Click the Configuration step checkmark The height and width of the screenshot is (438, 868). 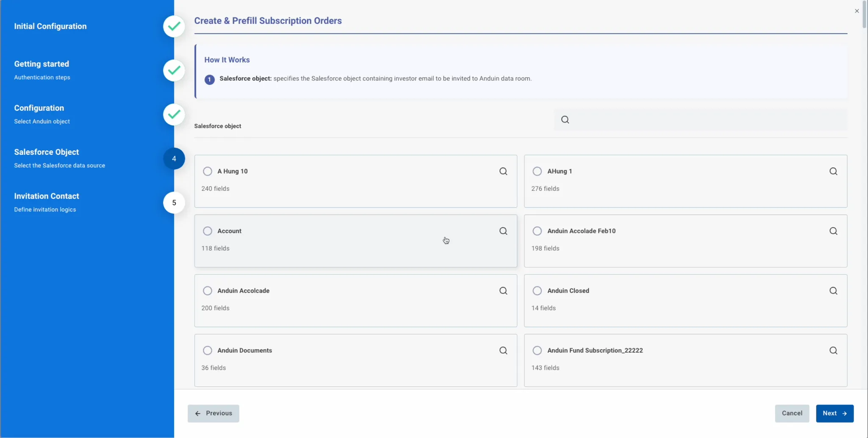174,114
